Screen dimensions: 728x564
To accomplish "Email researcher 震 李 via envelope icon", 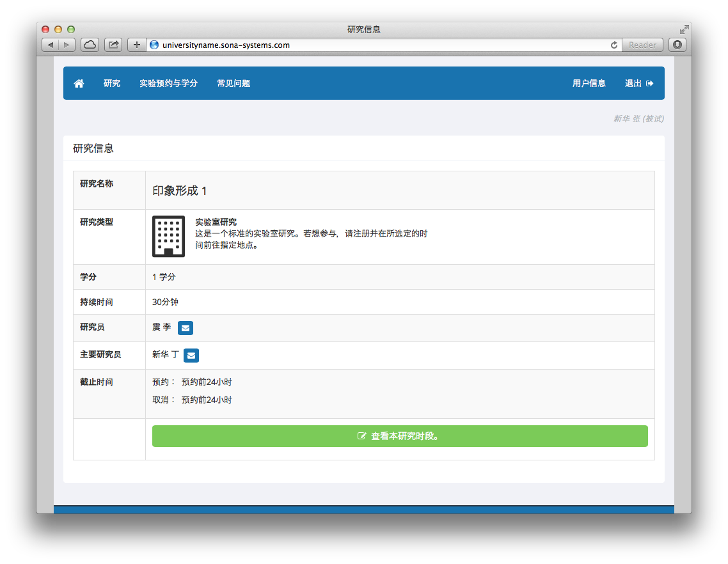I will click(x=186, y=328).
